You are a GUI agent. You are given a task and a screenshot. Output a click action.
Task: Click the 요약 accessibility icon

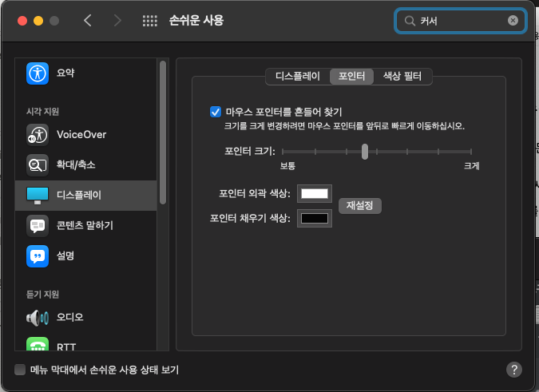(x=38, y=73)
